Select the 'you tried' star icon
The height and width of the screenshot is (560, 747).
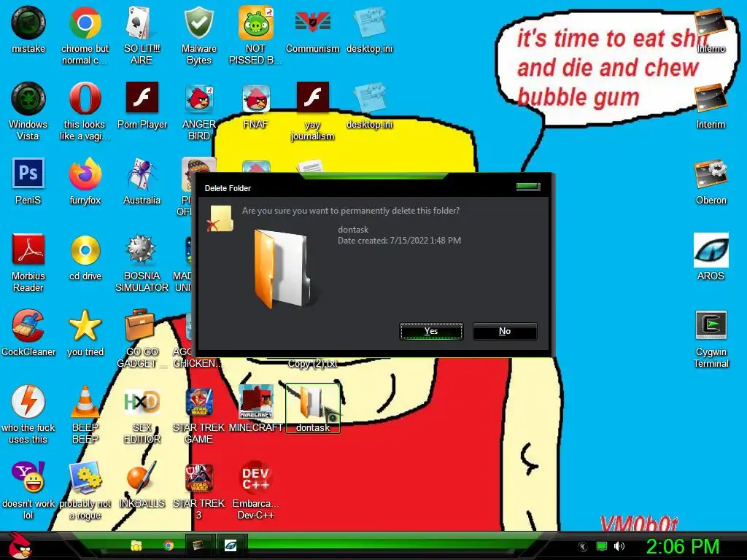click(x=85, y=333)
